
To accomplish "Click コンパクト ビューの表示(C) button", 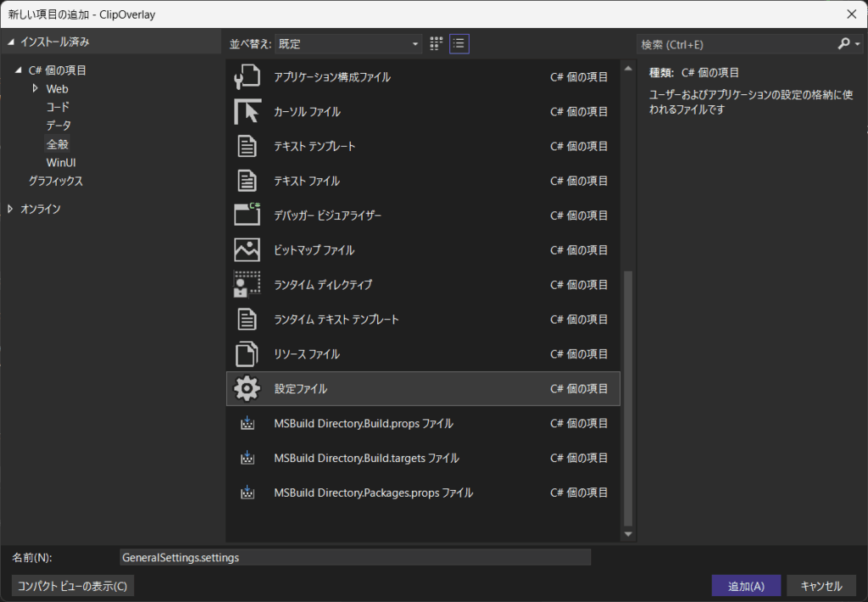I will [73, 586].
